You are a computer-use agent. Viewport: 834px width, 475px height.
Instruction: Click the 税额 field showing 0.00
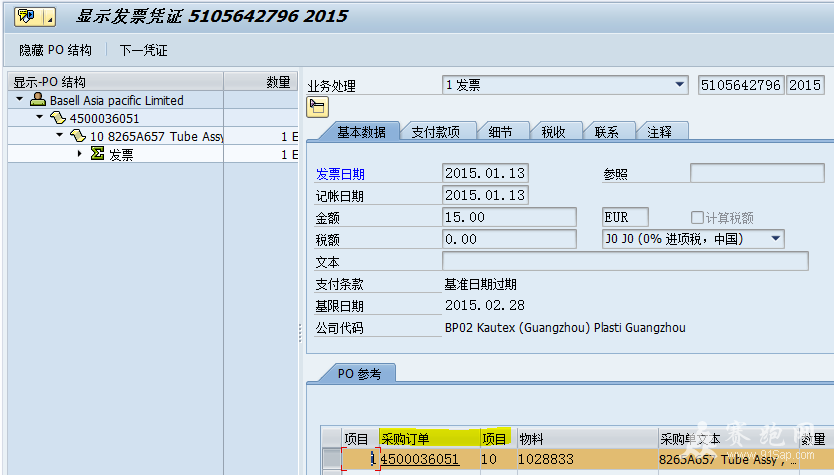coord(509,239)
